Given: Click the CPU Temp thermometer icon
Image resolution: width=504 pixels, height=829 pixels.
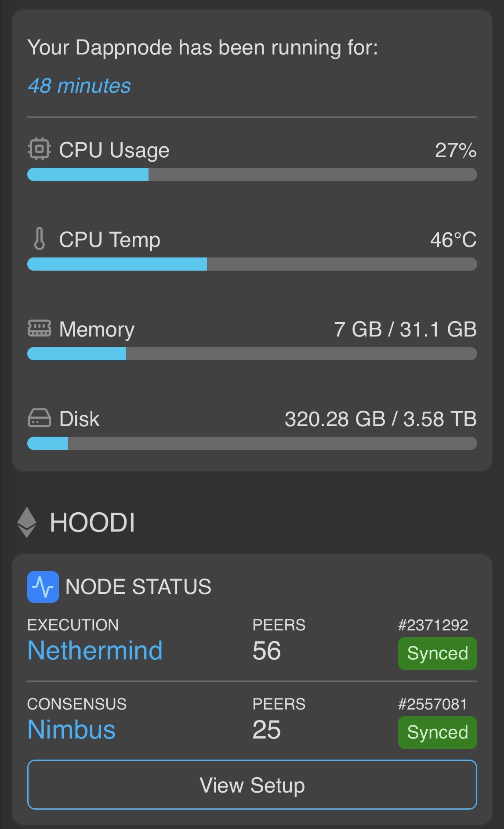Looking at the screenshot, I should pos(40,239).
